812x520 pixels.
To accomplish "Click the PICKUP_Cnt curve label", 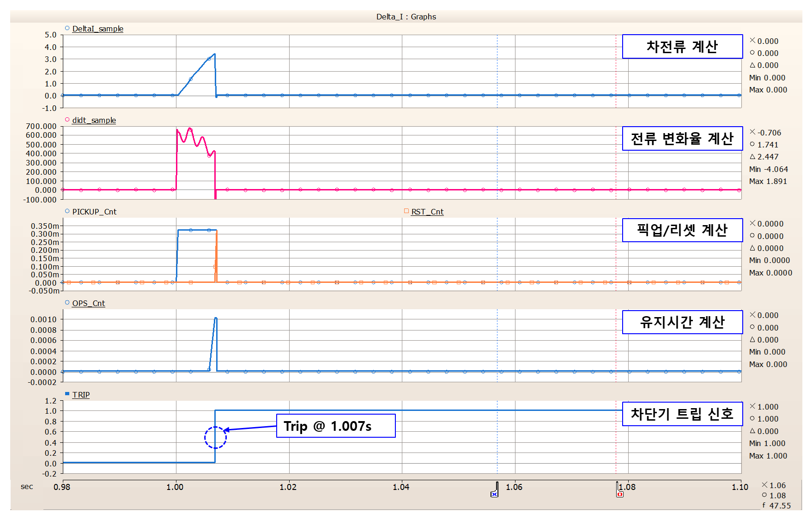I will pyautogui.click(x=94, y=212).
